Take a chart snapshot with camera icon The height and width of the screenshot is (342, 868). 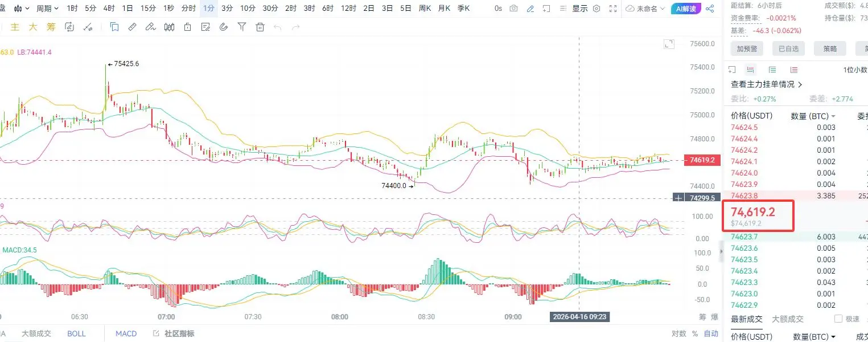(514, 9)
